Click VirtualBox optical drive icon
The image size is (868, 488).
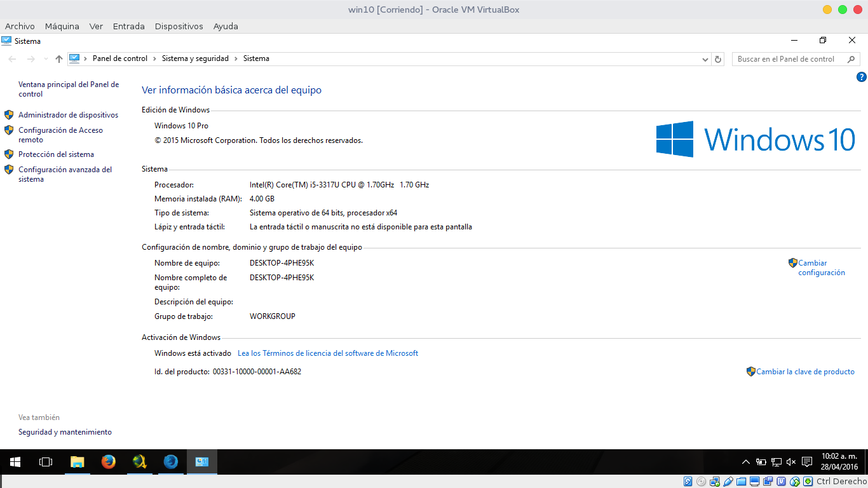[x=701, y=482]
